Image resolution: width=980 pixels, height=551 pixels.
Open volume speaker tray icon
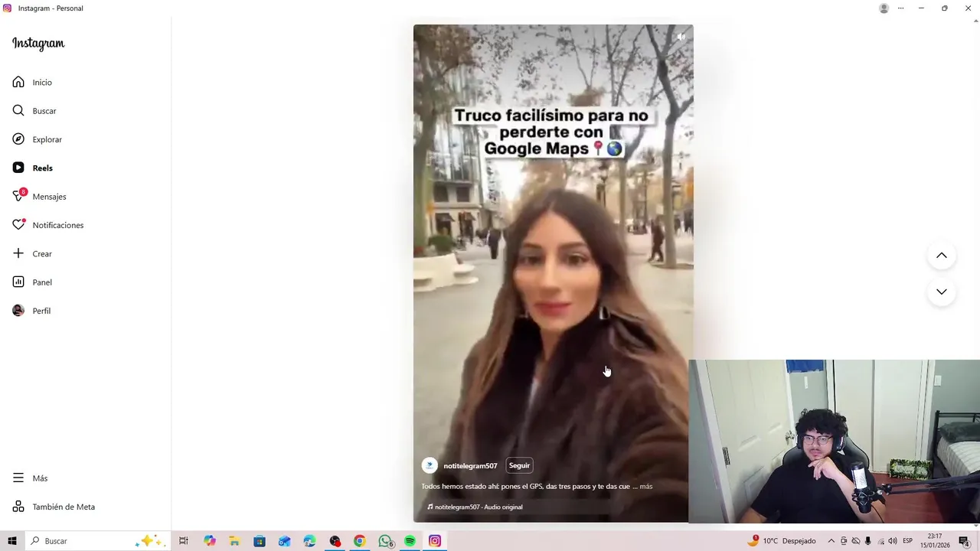pyautogui.click(x=893, y=541)
